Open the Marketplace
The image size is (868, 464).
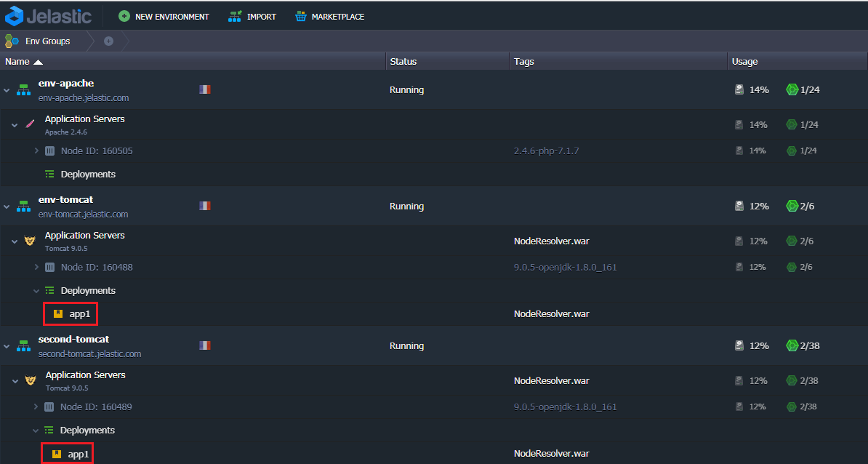[x=330, y=17]
